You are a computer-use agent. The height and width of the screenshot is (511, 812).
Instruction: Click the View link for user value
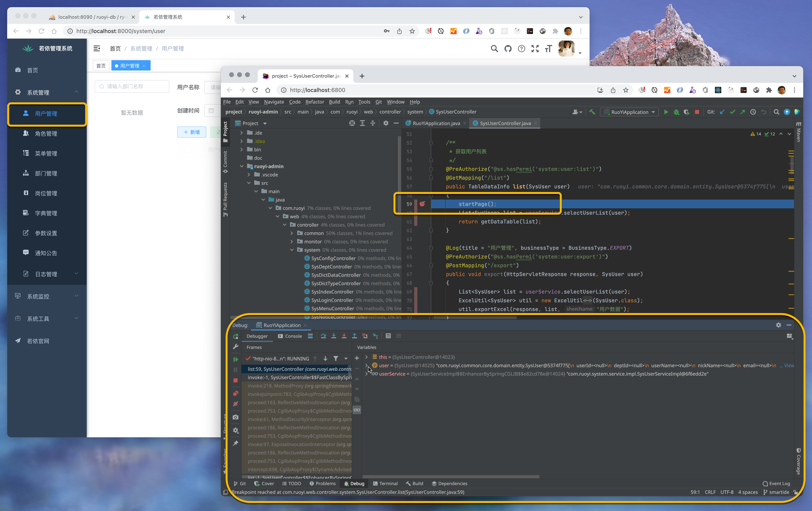(789, 366)
